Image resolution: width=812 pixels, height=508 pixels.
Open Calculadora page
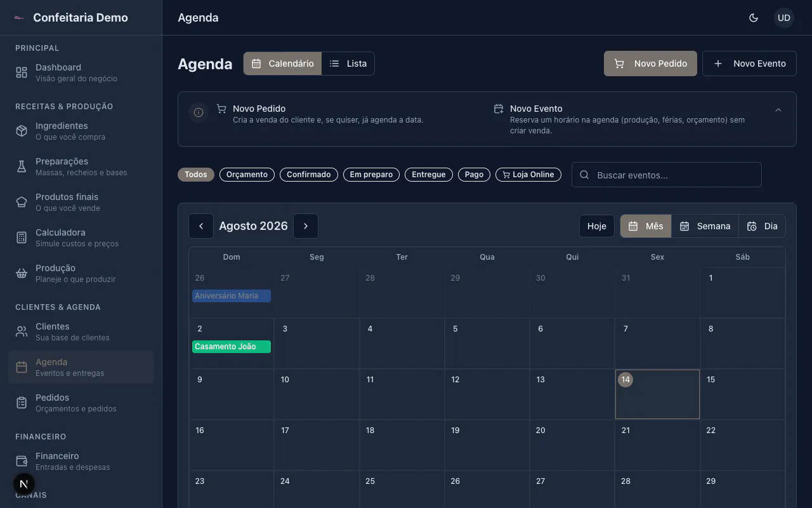pos(81,237)
